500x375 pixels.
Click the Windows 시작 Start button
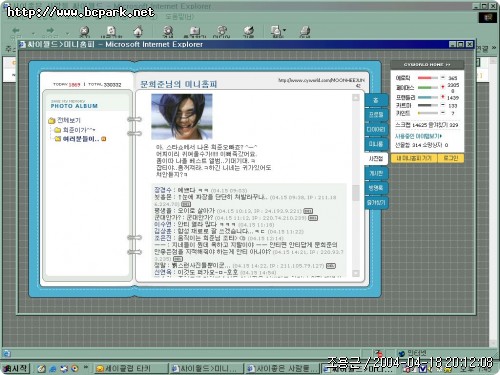(16, 368)
